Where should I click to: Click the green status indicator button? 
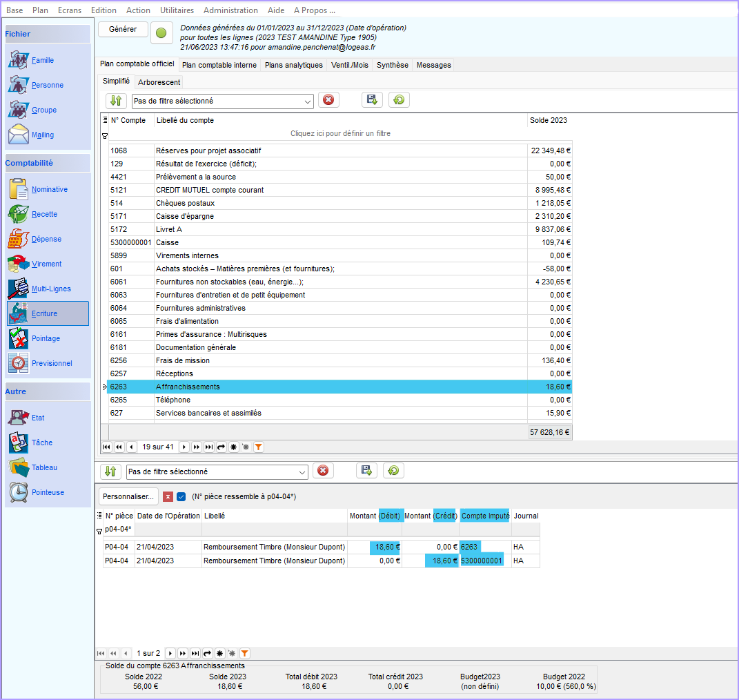(161, 32)
